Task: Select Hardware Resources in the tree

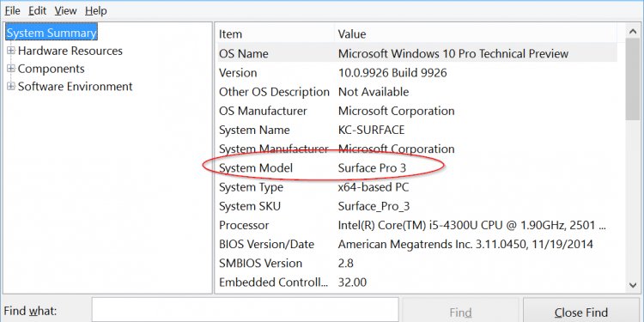Action: (70, 51)
